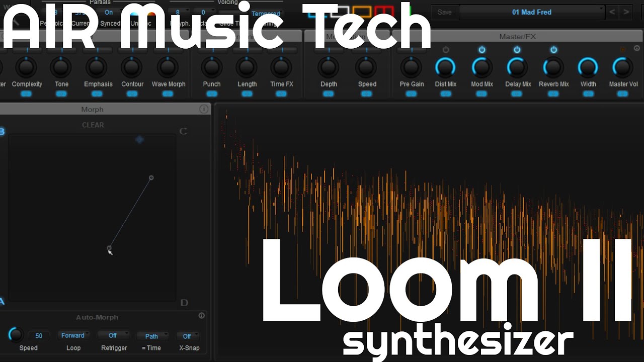Click the Auto-Morph Speed knob
This screenshot has width=644, height=362.
pyautogui.click(x=16, y=335)
